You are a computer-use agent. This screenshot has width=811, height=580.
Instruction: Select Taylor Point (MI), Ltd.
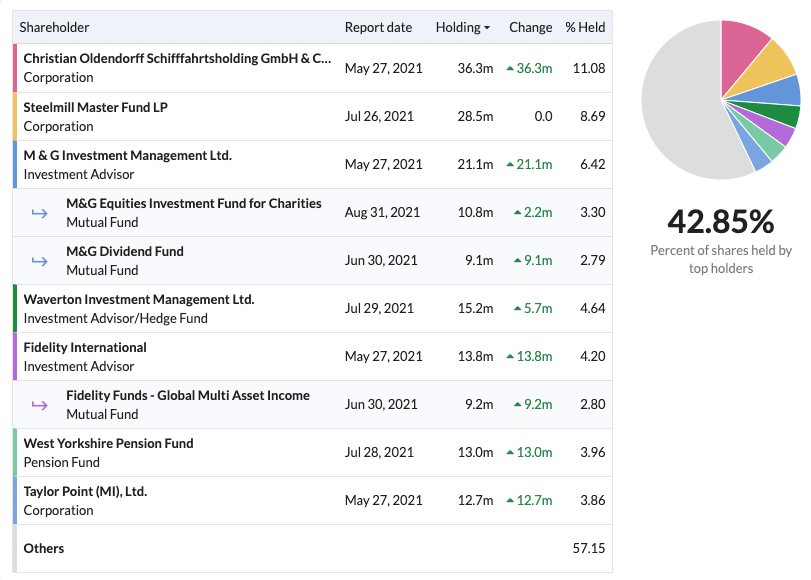click(85, 492)
